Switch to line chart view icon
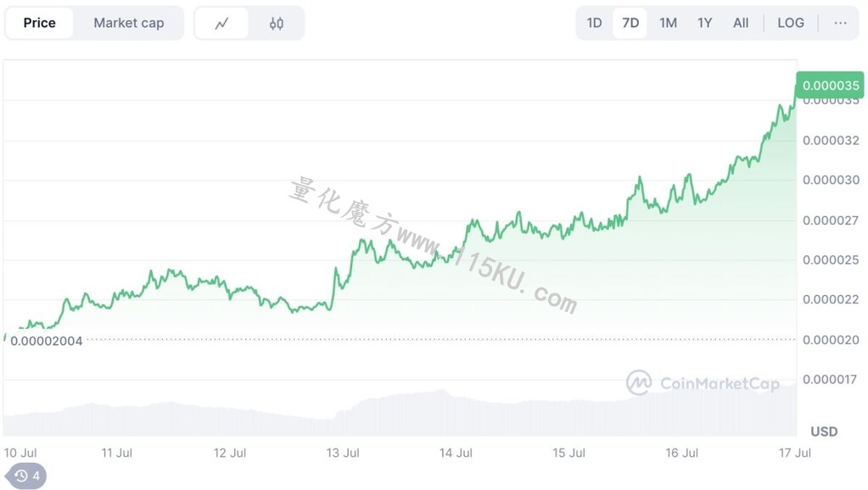Screen dimensions: 868x490 point(221,23)
